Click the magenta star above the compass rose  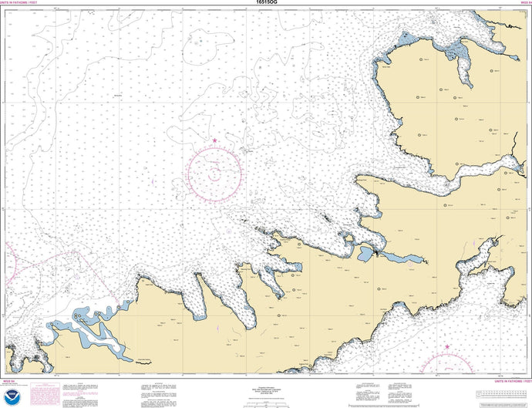214,140
